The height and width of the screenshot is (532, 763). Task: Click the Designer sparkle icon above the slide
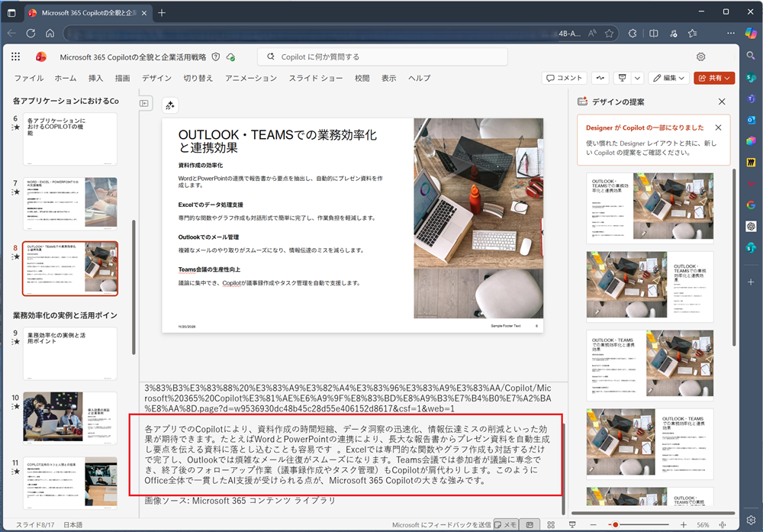click(x=169, y=105)
